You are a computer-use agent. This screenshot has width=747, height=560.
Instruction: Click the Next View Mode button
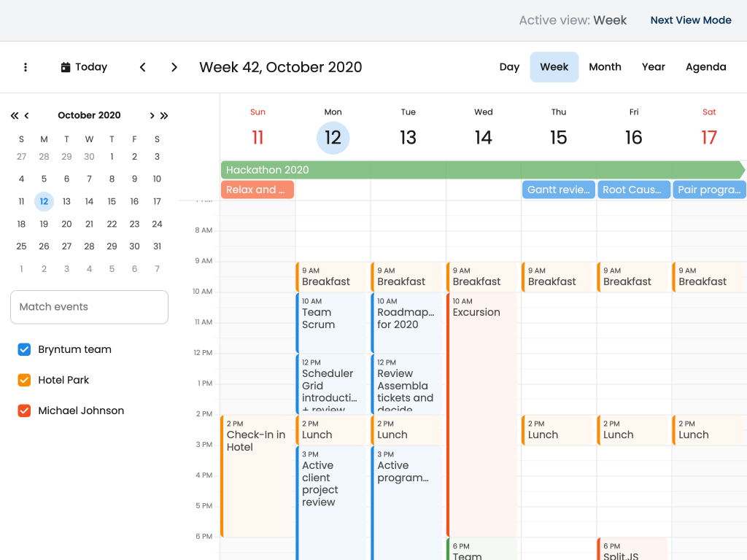point(690,20)
